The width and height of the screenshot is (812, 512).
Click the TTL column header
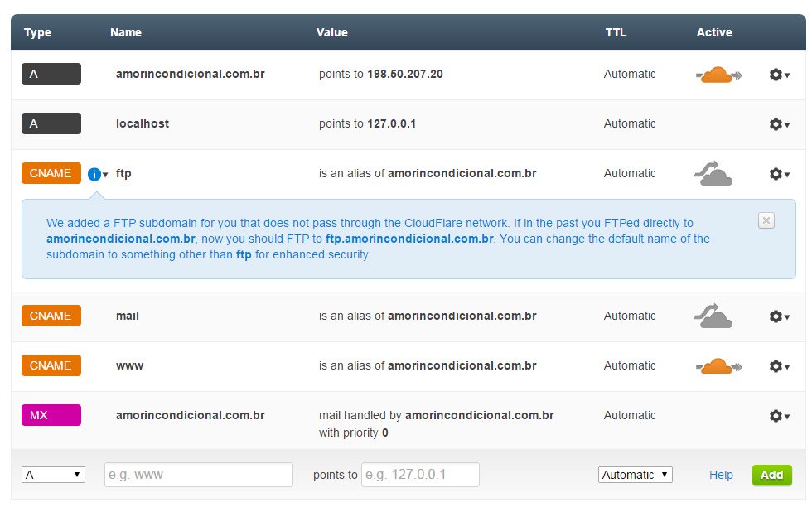point(616,32)
